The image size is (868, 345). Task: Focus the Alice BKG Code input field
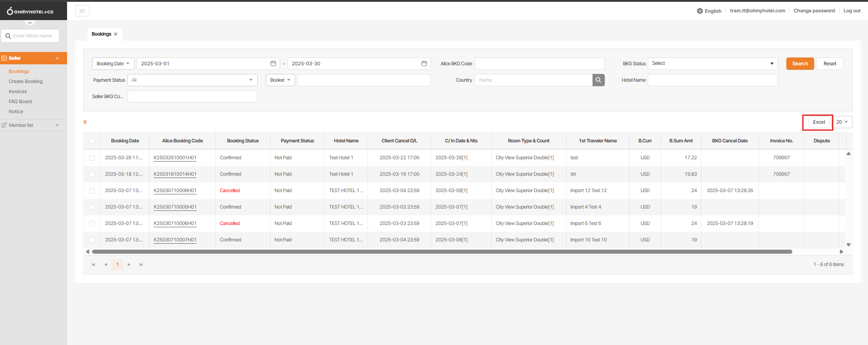pos(539,63)
